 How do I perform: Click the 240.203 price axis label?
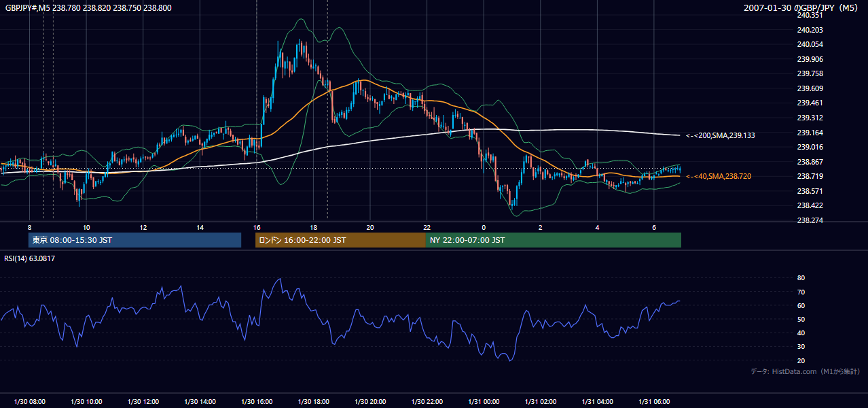click(811, 30)
